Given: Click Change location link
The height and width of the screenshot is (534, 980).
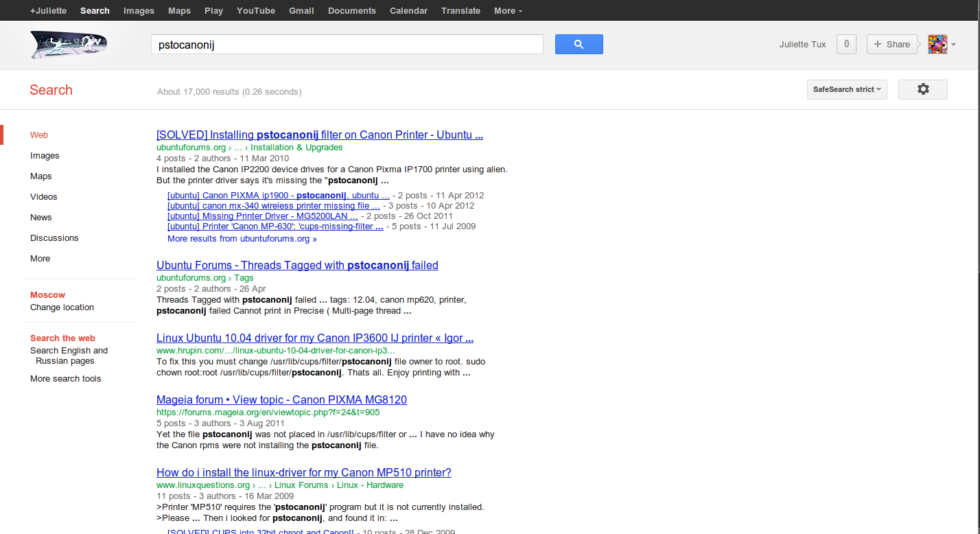Looking at the screenshot, I should coord(62,307).
